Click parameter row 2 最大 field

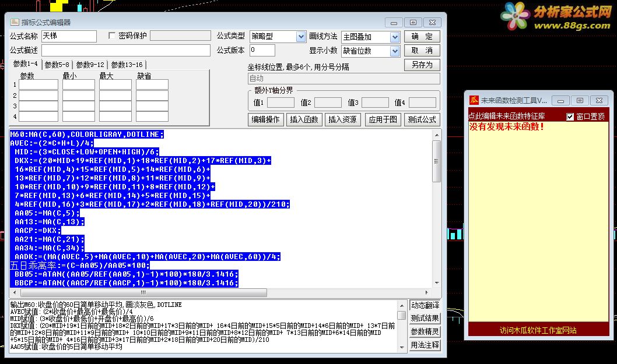pos(115,96)
